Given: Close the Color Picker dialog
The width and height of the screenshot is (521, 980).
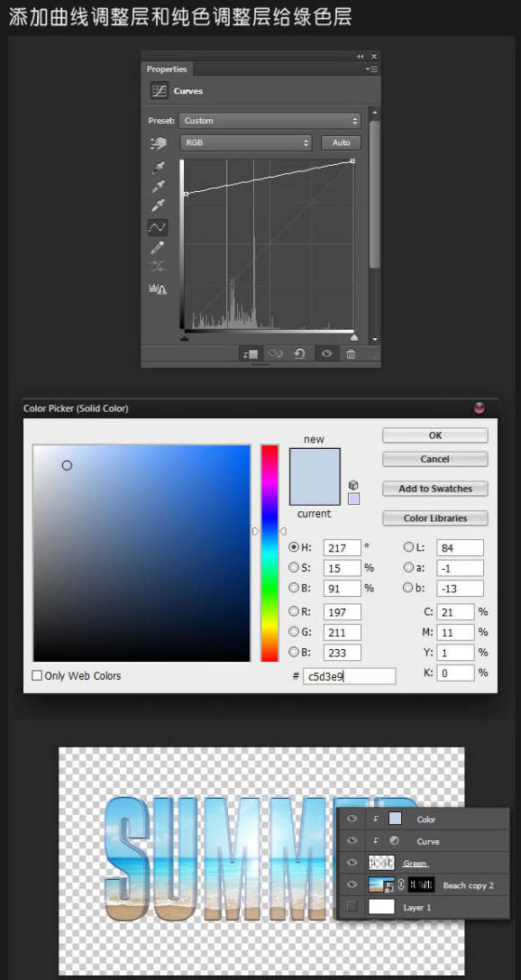Looking at the screenshot, I should [480, 408].
